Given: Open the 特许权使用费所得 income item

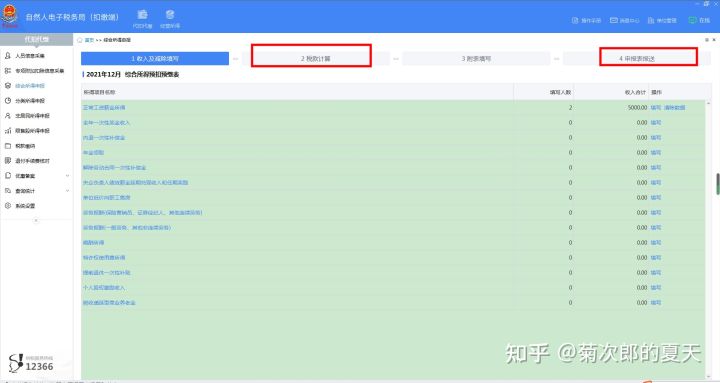Looking at the screenshot, I should point(104,258).
